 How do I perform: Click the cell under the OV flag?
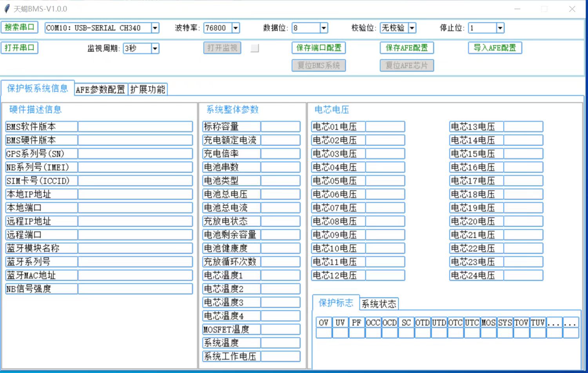(324, 333)
